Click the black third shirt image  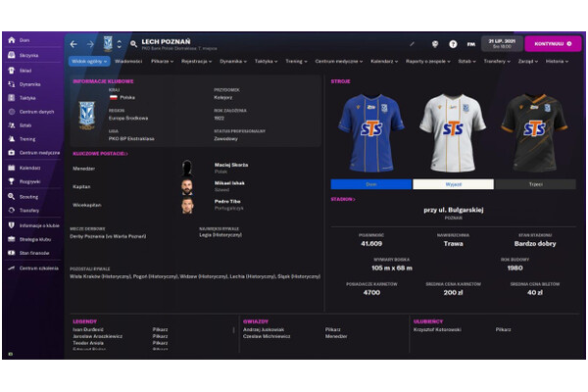coord(535,133)
